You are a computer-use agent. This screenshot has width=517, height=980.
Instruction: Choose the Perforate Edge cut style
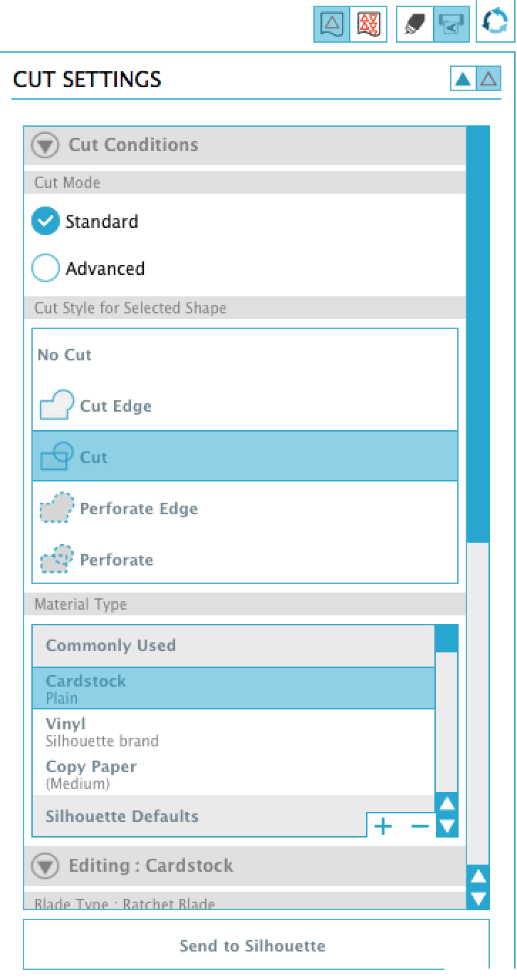click(138, 509)
